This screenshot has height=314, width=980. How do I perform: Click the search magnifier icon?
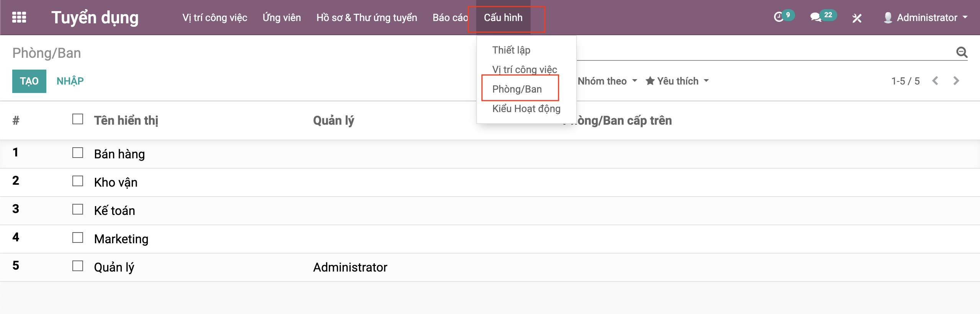tap(962, 52)
